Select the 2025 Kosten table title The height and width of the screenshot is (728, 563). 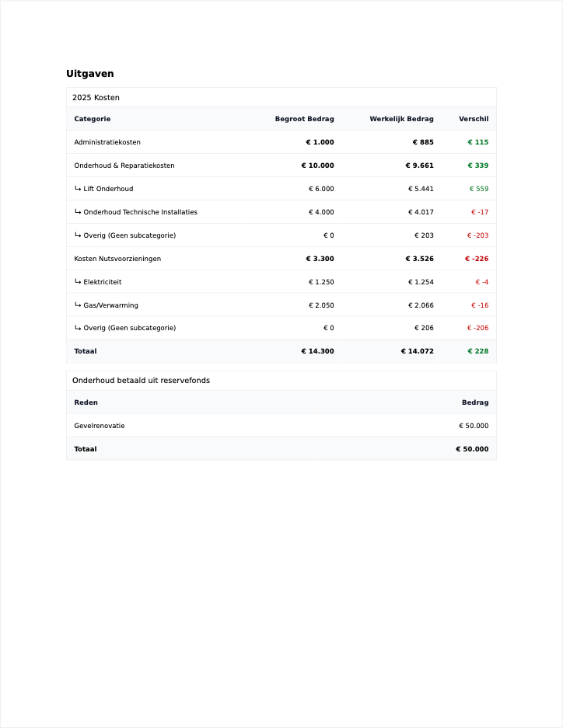pos(96,98)
